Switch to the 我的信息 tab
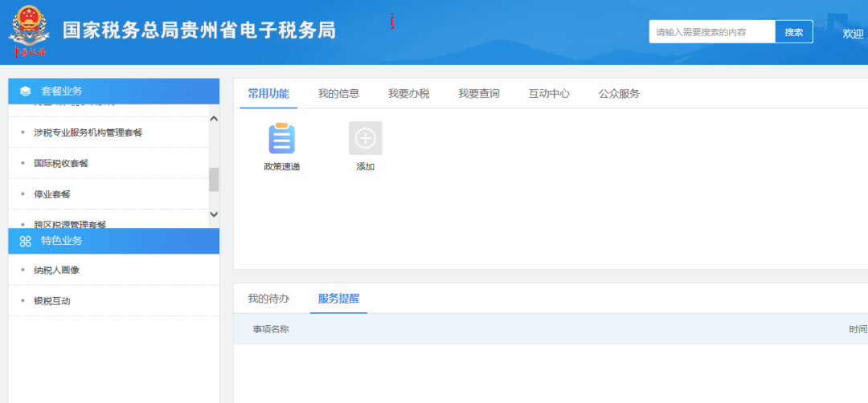868x403 pixels. coord(339,93)
